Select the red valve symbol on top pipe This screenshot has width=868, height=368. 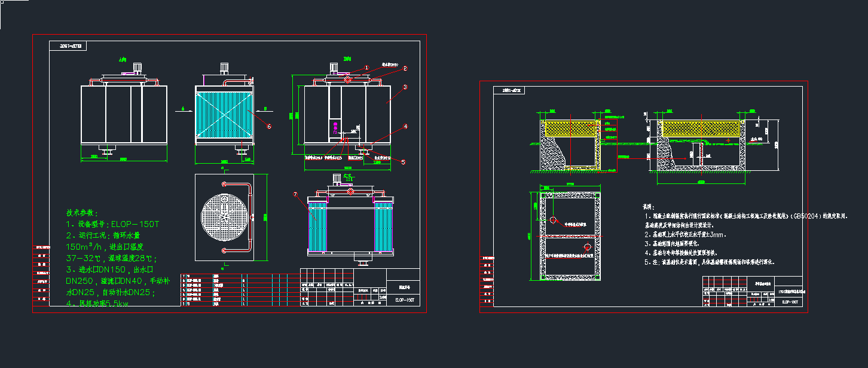[348, 79]
